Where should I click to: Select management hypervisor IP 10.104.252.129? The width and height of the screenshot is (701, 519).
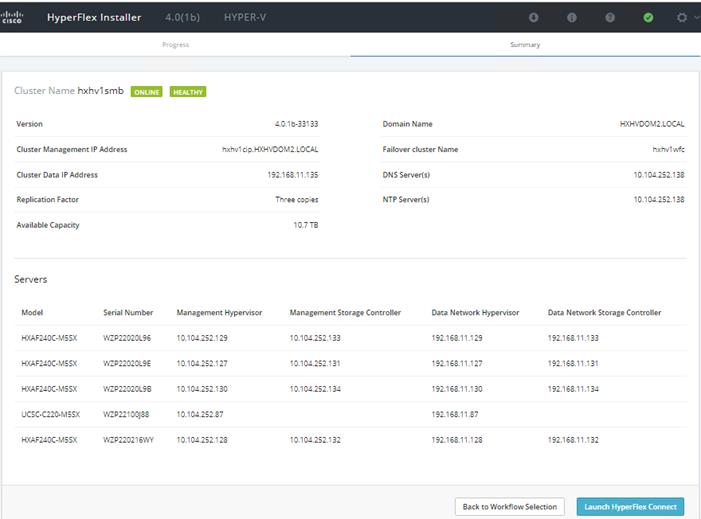coord(202,338)
